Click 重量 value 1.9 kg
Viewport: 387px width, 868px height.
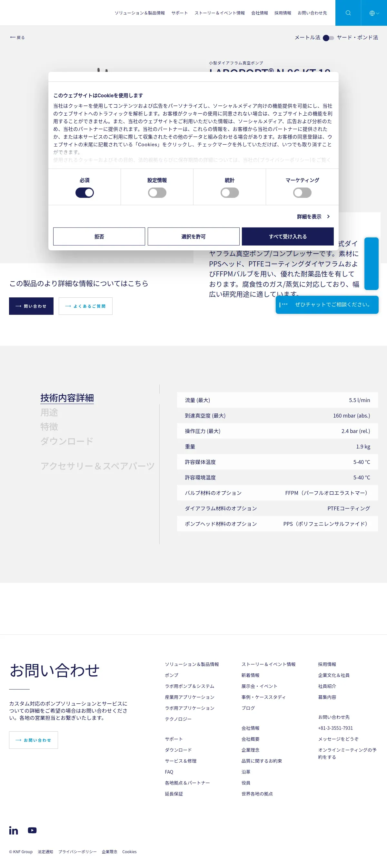363,447
